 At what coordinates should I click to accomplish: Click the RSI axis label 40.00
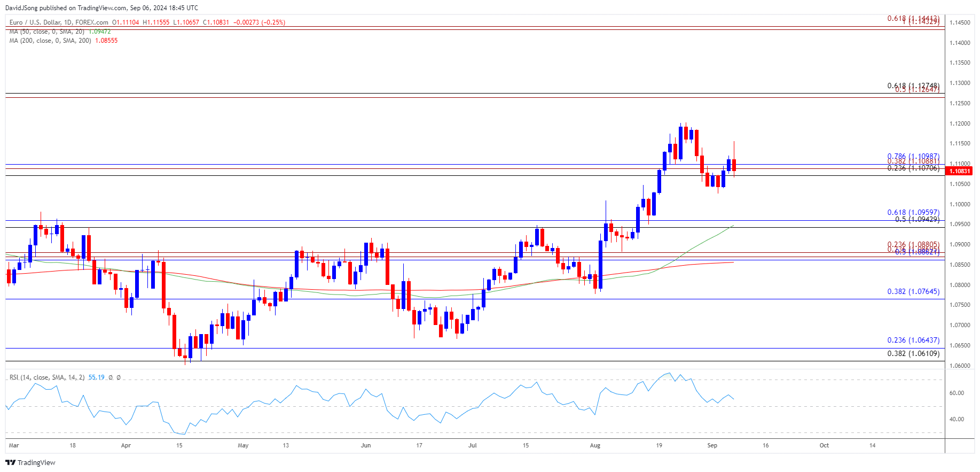(957, 419)
